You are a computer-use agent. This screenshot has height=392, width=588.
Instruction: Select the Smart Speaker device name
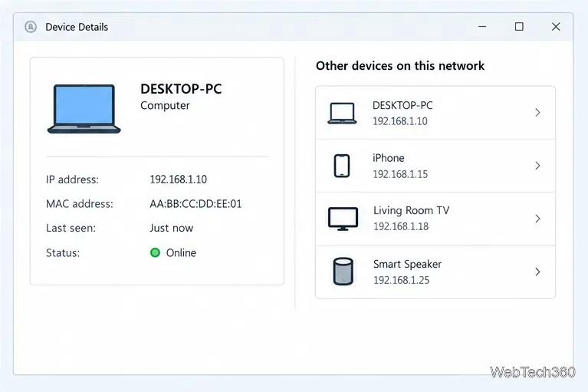pyautogui.click(x=407, y=264)
